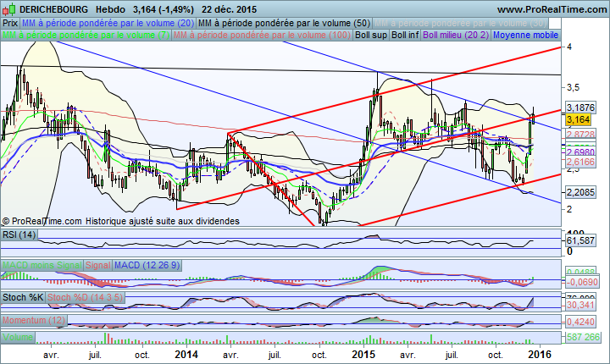Open the MACD (12 26 9) label
This screenshot has height=364, width=610.
(147, 265)
